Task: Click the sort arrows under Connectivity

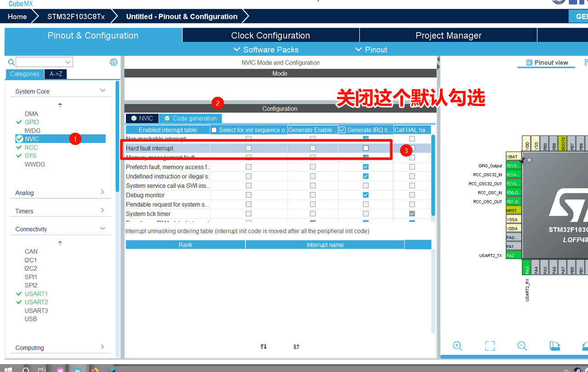Action: pos(60,243)
